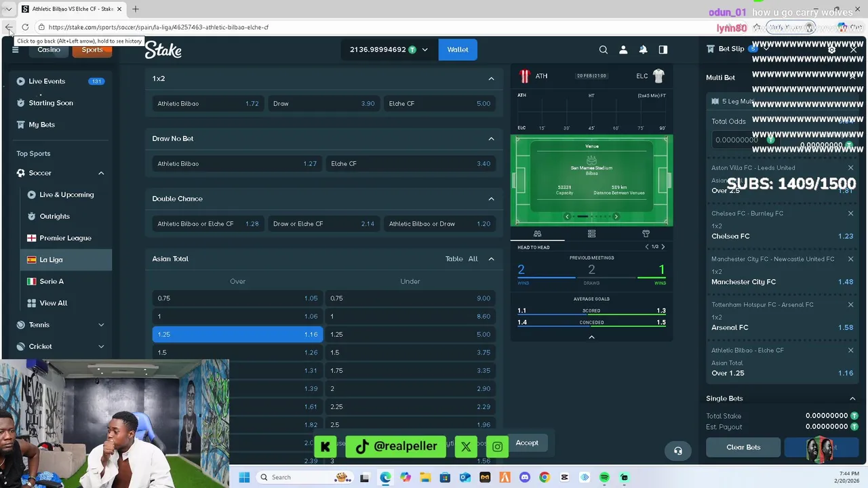This screenshot has width=868, height=488.
Task: Click the browser back arrow
Action: point(9,27)
